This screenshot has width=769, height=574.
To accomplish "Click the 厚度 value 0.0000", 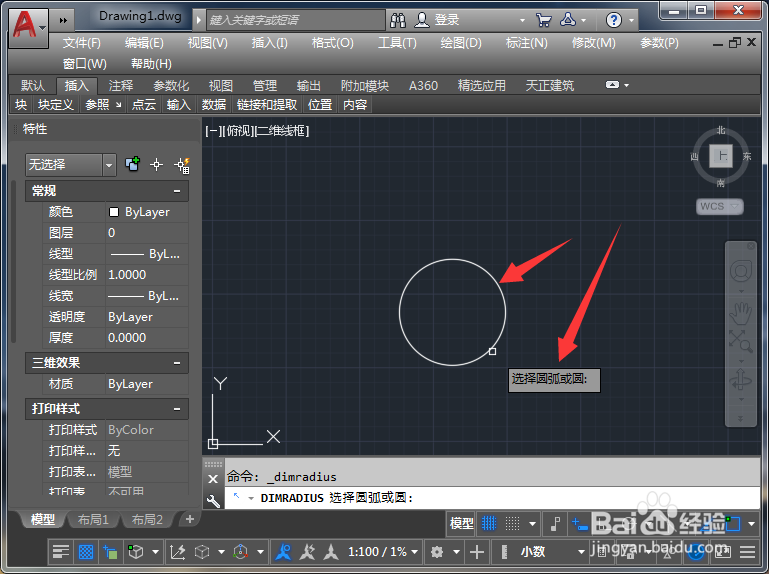I will coord(147,338).
